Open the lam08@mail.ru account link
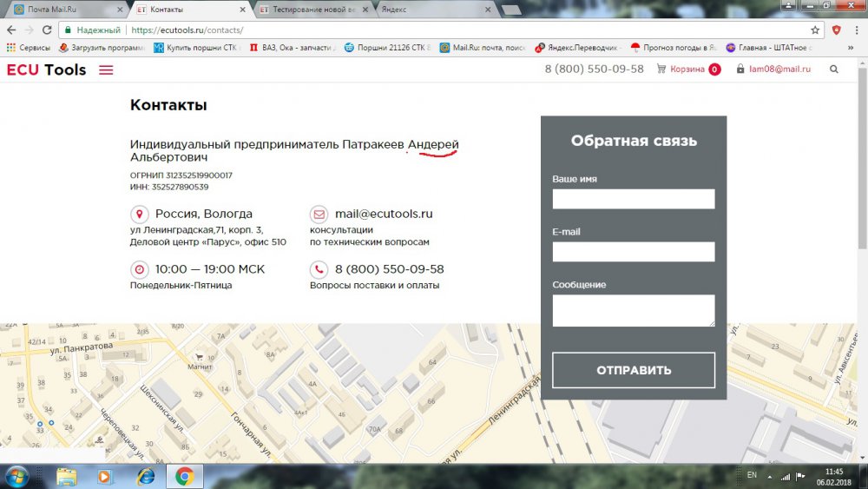868x489 pixels. [x=779, y=69]
